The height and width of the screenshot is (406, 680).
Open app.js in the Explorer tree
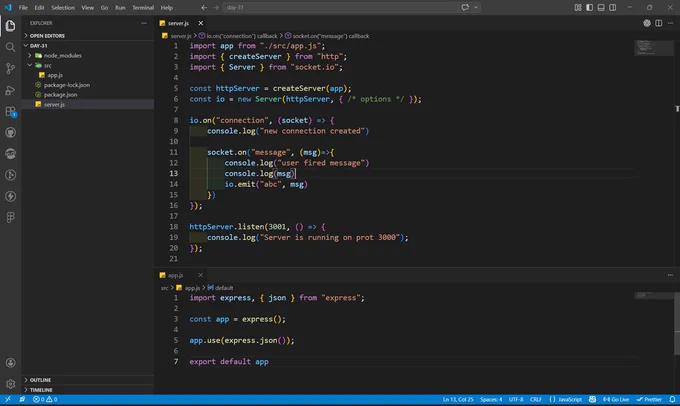tap(88, 75)
